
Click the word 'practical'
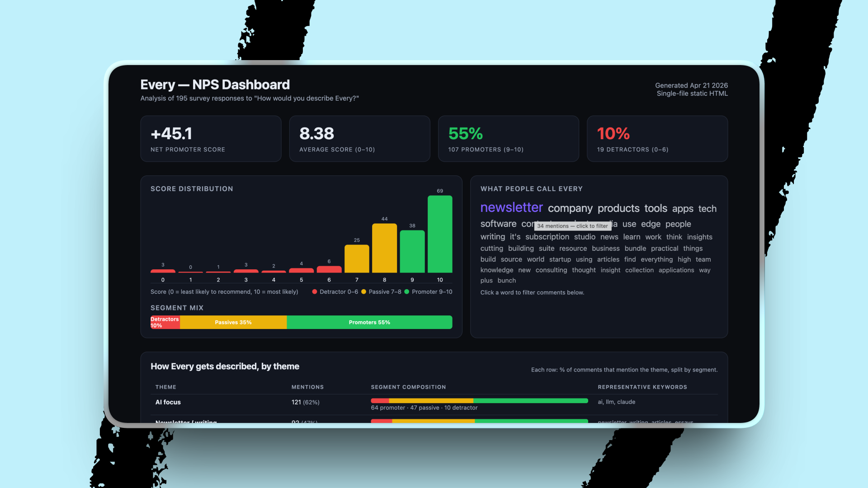tap(665, 249)
